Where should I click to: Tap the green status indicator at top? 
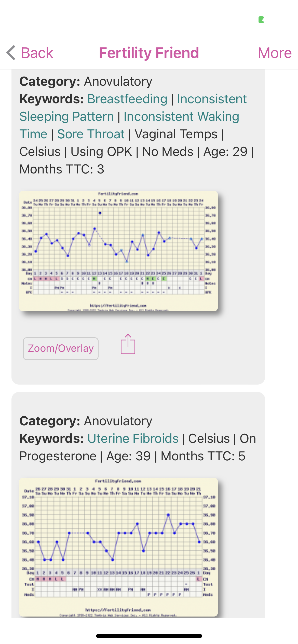pos(261,20)
